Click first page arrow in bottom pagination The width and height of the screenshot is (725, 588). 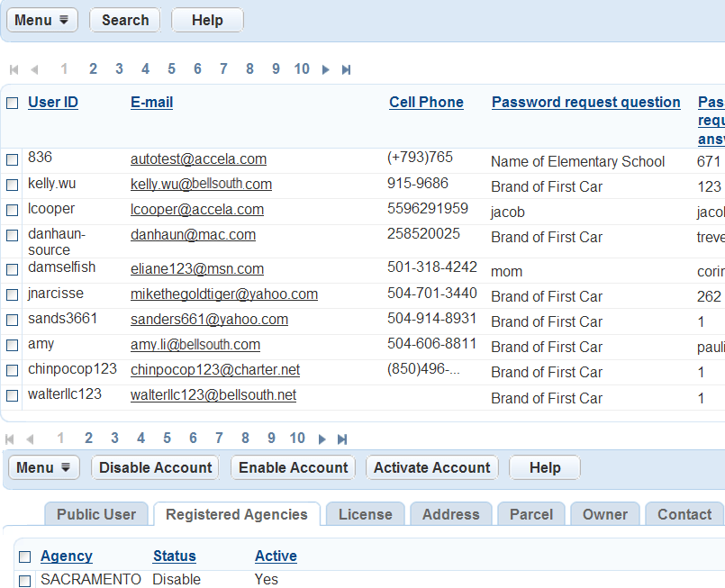(x=10, y=439)
